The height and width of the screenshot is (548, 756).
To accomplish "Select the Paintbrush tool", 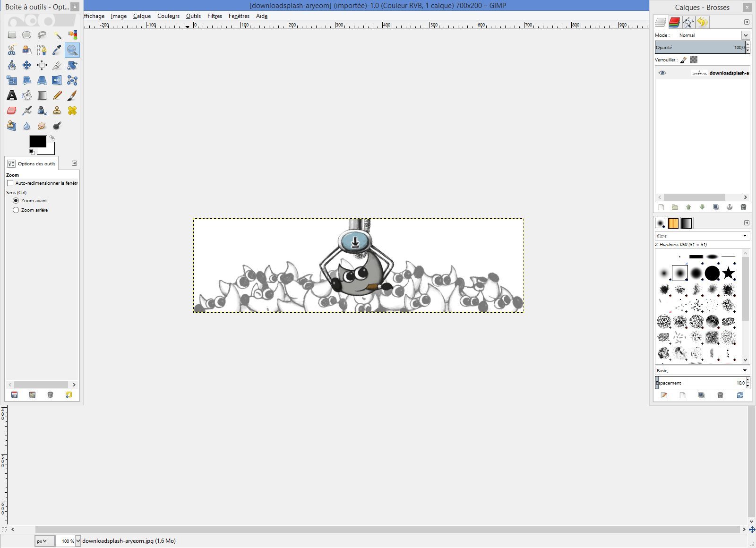I will 72,95.
